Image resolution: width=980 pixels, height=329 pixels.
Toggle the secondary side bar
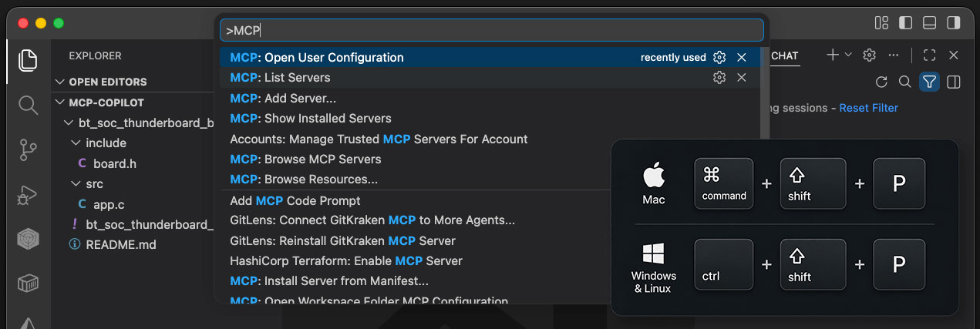(955, 23)
